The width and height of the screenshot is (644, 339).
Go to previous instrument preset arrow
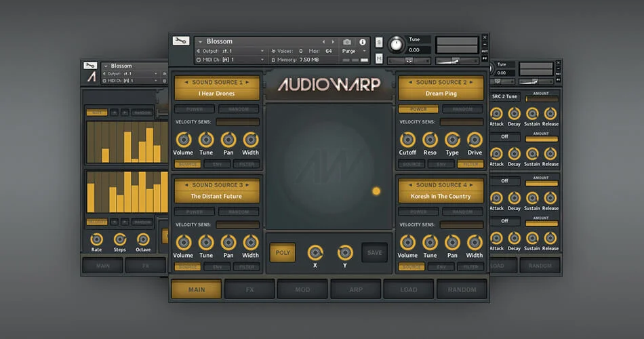click(323, 41)
